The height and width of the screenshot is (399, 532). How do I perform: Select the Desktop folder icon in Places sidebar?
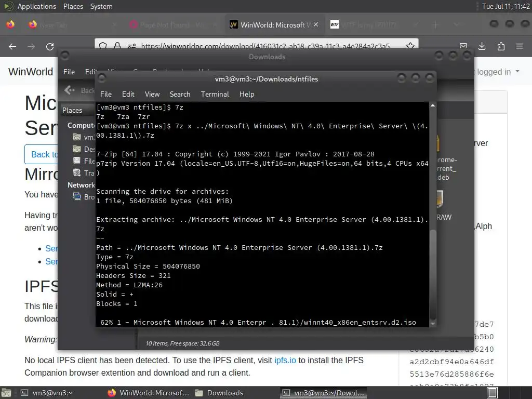(77, 149)
